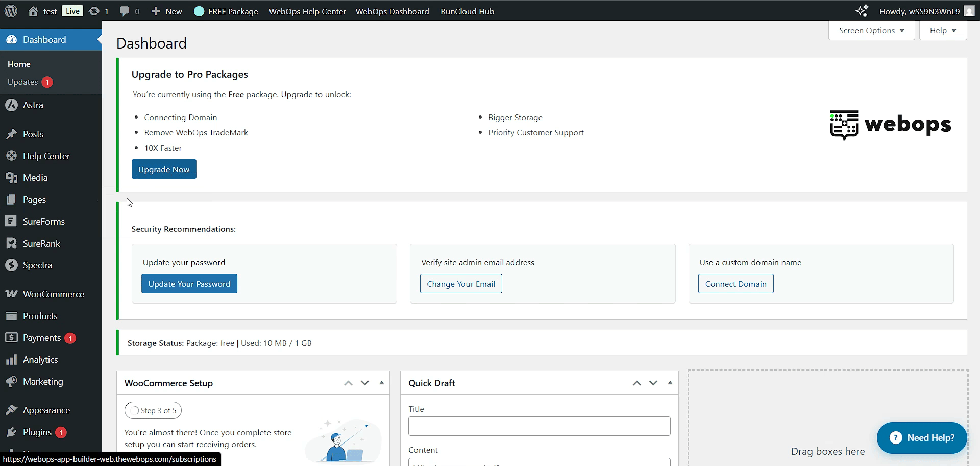This screenshot has width=980, height=466.
Task: Open the Help dropdown tab
Action: (x=943, y=31)
